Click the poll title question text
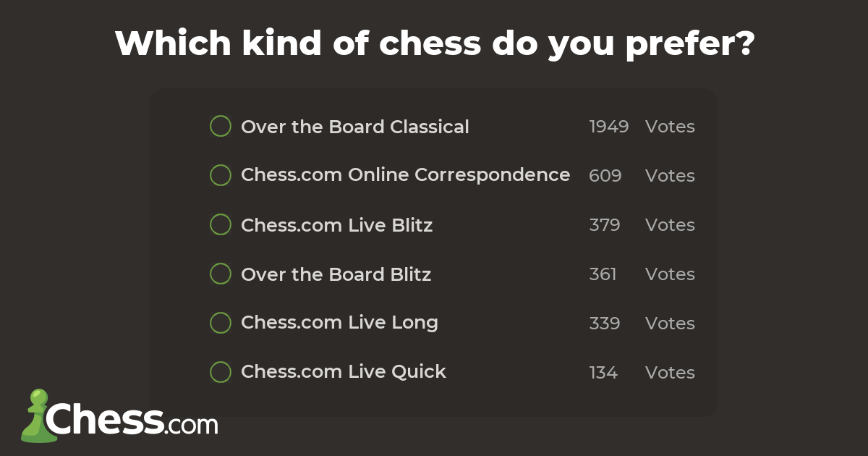This screenshot has height=456, width=868. 434,42
